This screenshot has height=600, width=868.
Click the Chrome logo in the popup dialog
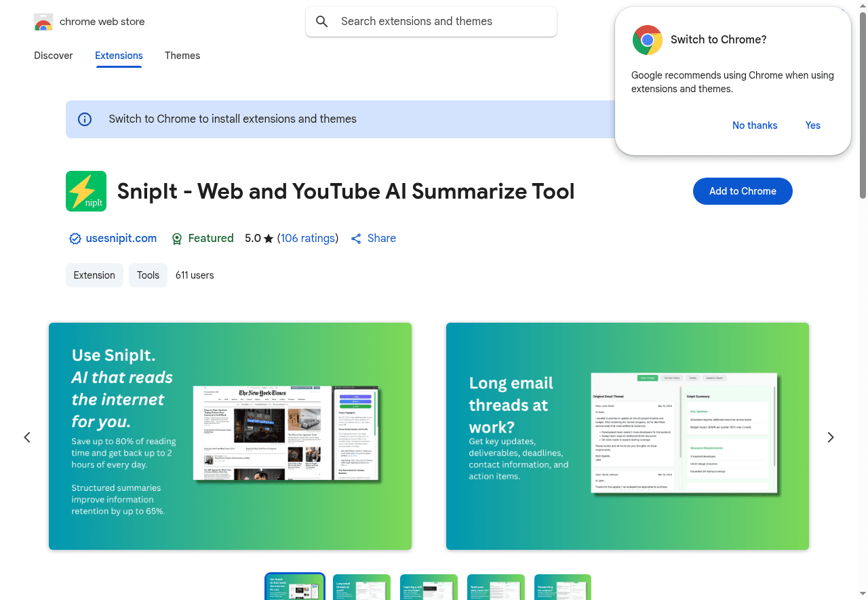pyautogui.click(x=647, y=39)
